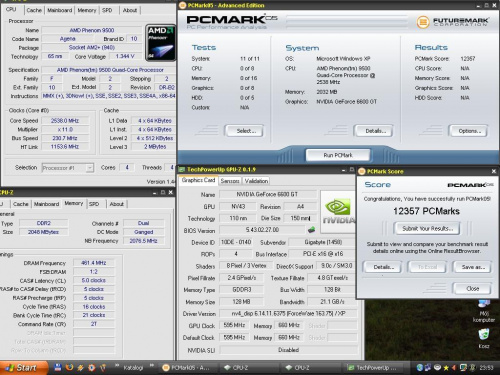
Task: Click the AMD Phenom logo in CPU-Z
Action: [161, 42]
